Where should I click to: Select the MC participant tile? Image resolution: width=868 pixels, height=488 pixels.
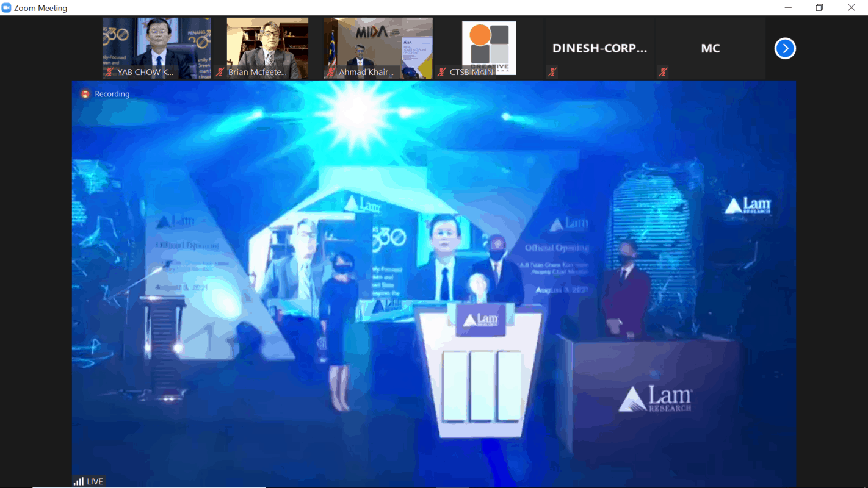point(710,48)
